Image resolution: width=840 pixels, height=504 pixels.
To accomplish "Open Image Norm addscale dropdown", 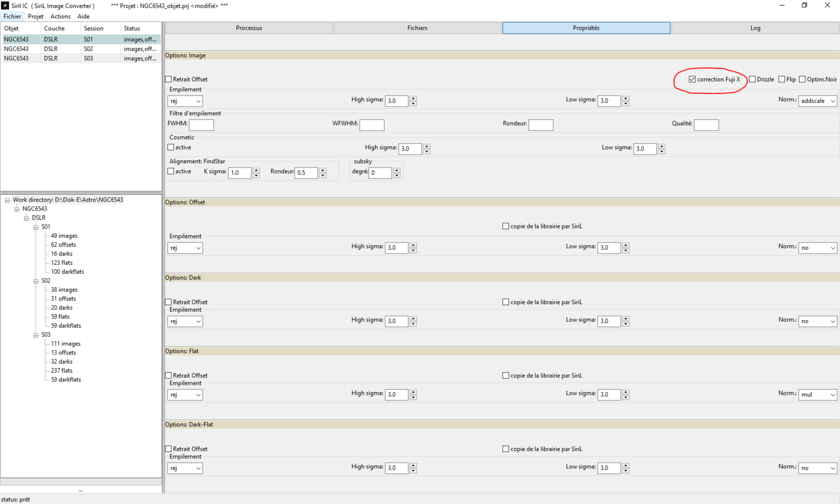I will pyautogui.click(x=818, y=101).
